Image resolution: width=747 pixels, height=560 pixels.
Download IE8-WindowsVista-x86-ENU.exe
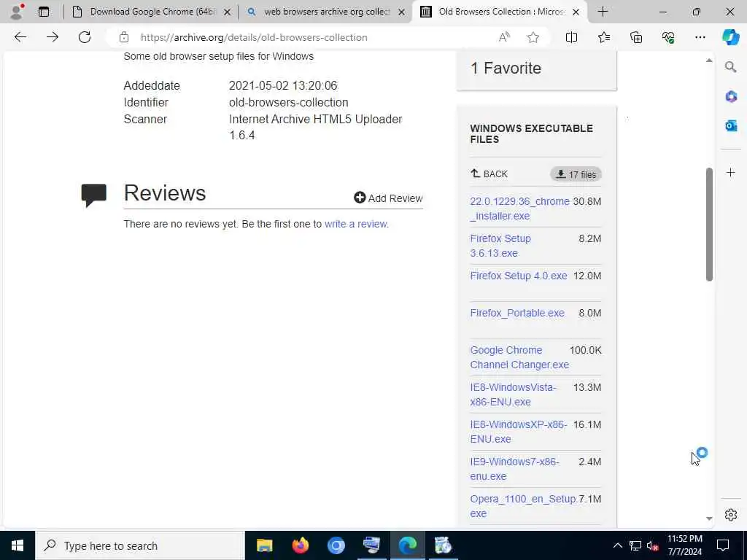(513, 394)
